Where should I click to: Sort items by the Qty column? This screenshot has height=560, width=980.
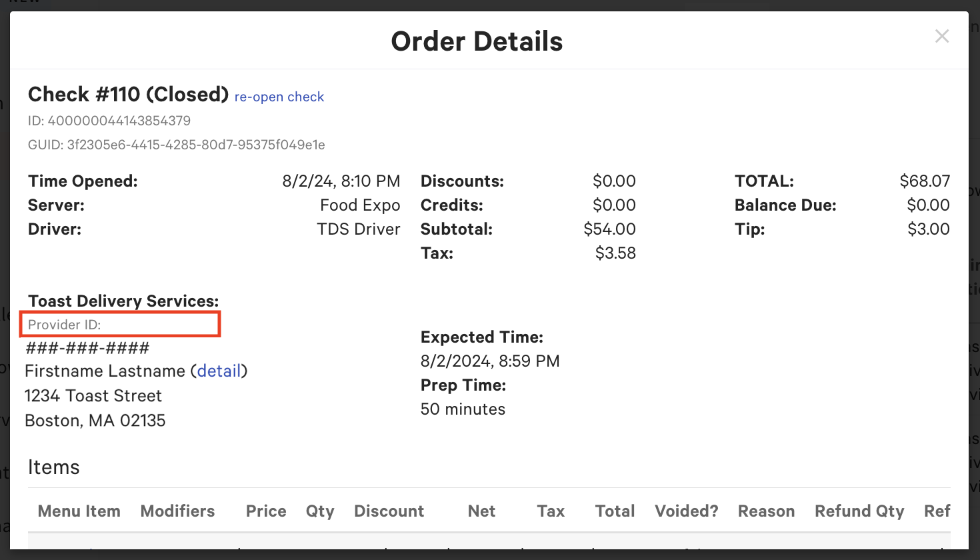coord(320,511)
